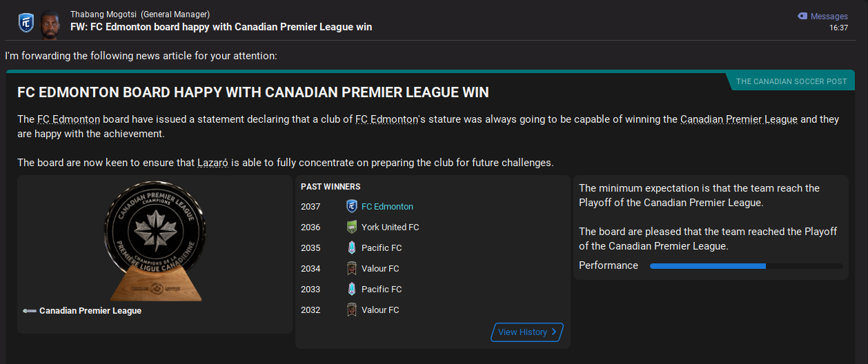Click The Canadian Soccer Post source tab
This screenshot has height=364, width=868.
791,81
